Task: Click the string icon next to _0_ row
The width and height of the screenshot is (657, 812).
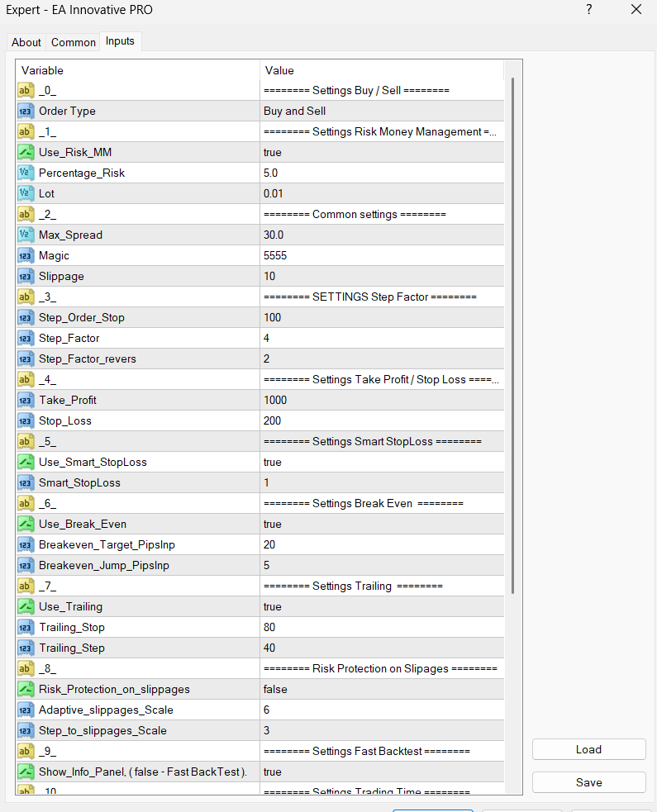Action: click(26, 90)
